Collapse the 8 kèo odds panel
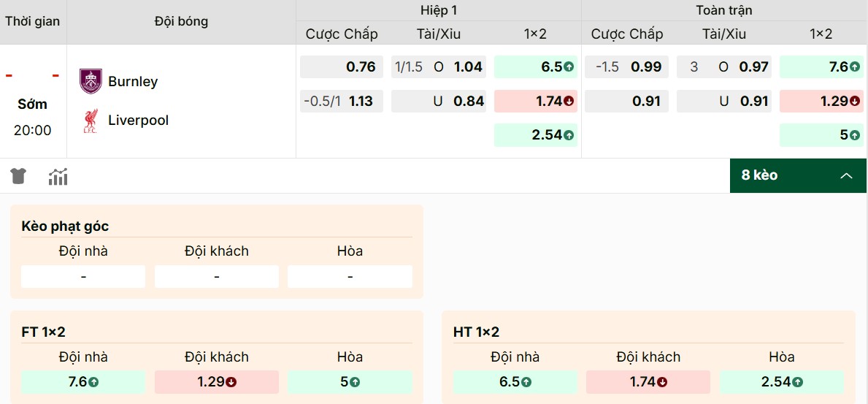The width and height of the screenshot is (868, 404). pos(798,175)
